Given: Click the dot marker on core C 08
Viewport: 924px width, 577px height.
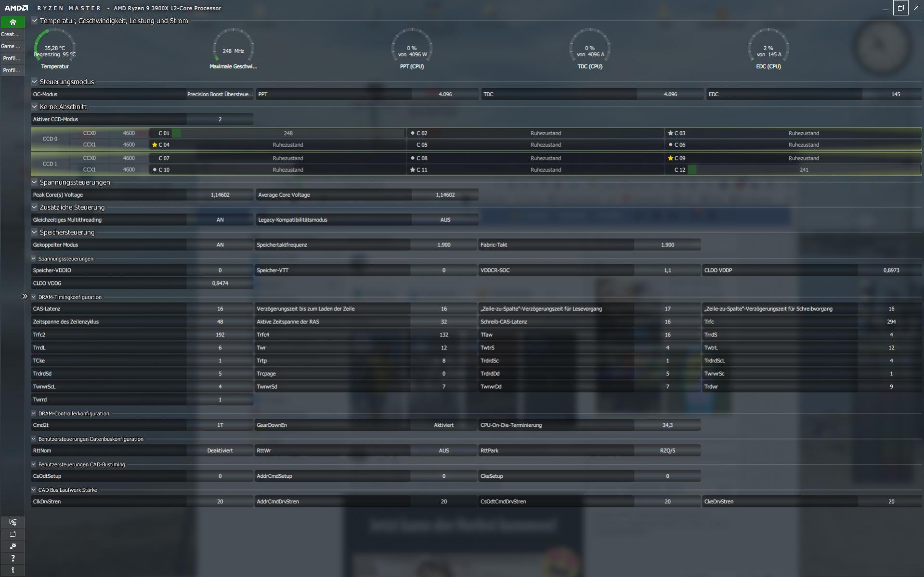Looking at the screenshot, I should coord(413,158).
